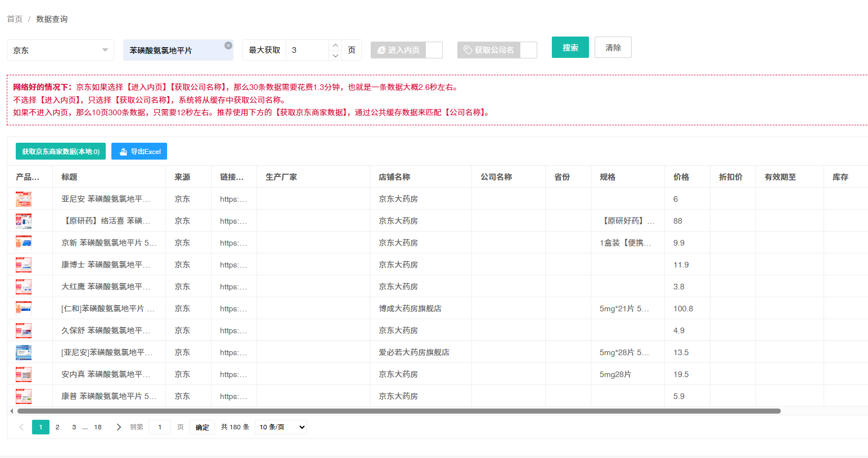Click the scroll-left arrow on the table scrollbar
Image resolution: width=868 pixels, height=458 pixels.
click(12, 411)
